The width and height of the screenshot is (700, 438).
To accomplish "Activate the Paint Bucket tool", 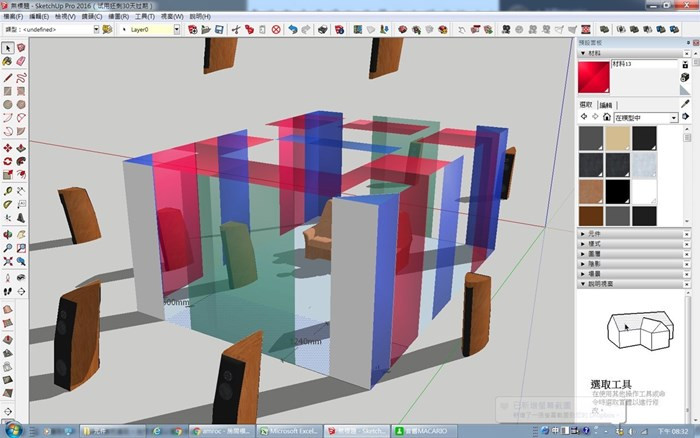I will (8, 62).
